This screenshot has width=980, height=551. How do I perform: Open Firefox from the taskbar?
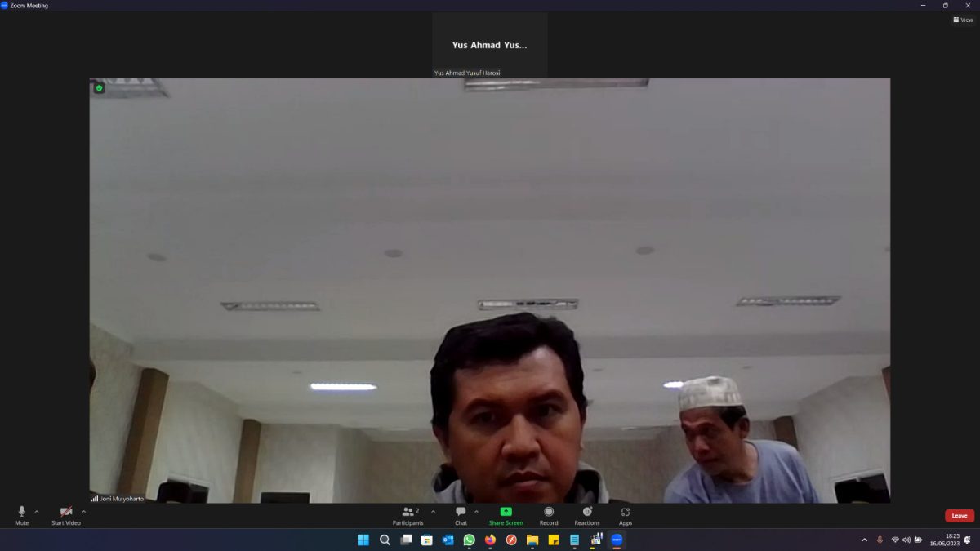tap(490, 540)
